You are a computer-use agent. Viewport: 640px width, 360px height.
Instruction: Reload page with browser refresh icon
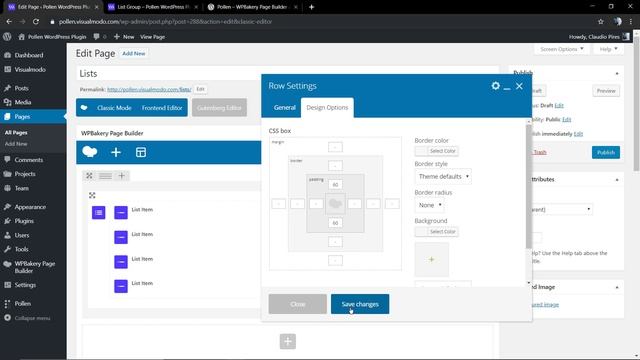(36, 22)
